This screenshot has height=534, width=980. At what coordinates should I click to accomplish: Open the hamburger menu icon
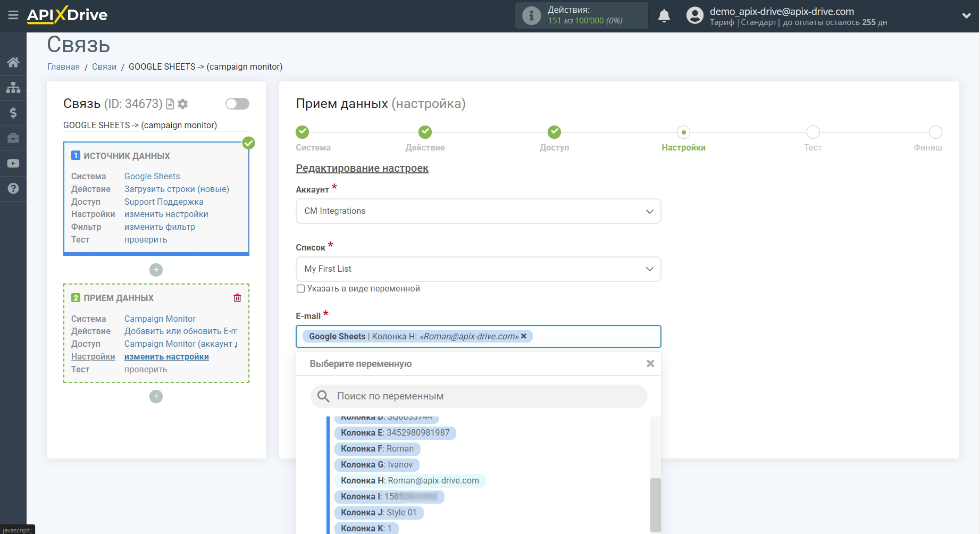(x=13, y=15)
